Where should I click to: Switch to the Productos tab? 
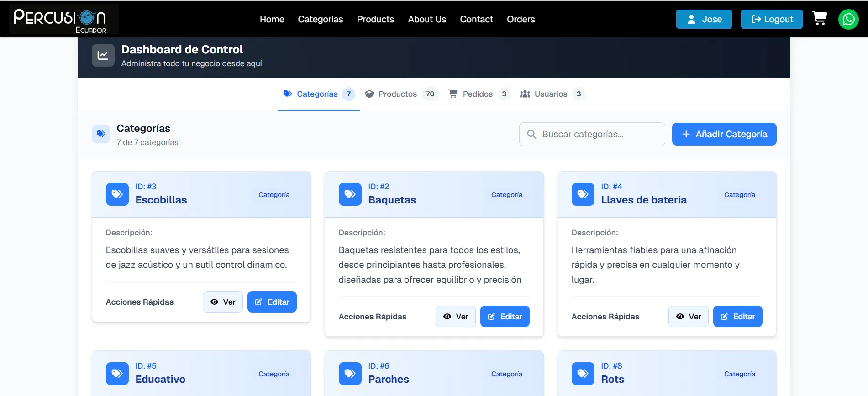402,94
